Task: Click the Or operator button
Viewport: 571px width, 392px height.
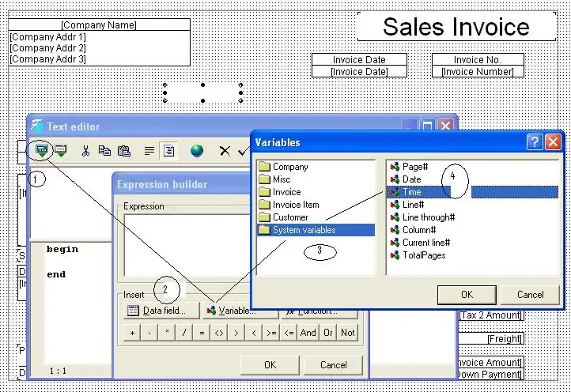Action: tap(328, 333)
